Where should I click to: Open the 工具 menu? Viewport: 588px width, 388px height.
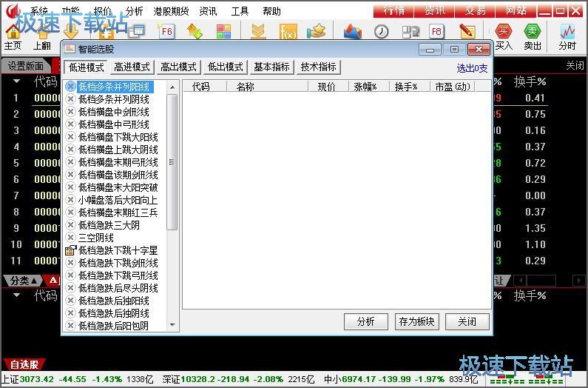coord(240,11)
